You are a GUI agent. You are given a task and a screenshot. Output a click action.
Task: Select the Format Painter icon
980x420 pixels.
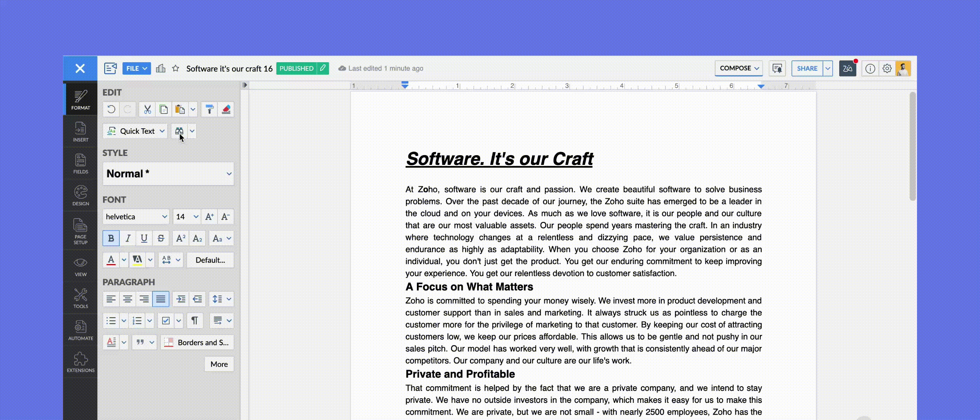click(x=209, y=109)
